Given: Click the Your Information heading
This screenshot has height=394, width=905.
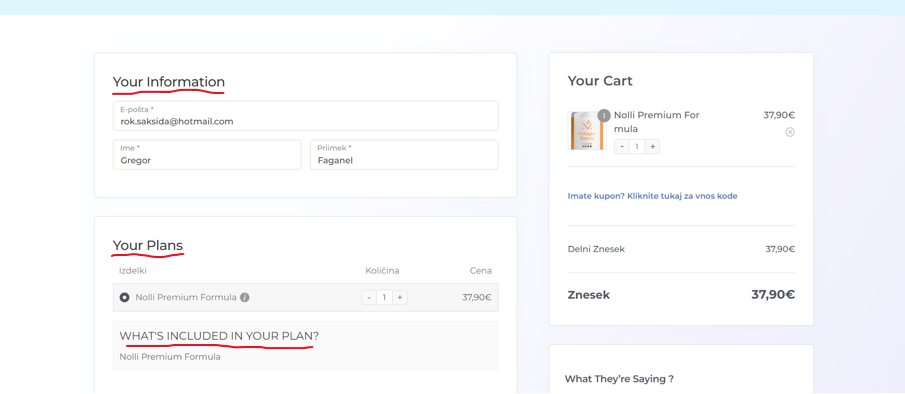Looking at the screenshot, I should click(x=169, y=81).
